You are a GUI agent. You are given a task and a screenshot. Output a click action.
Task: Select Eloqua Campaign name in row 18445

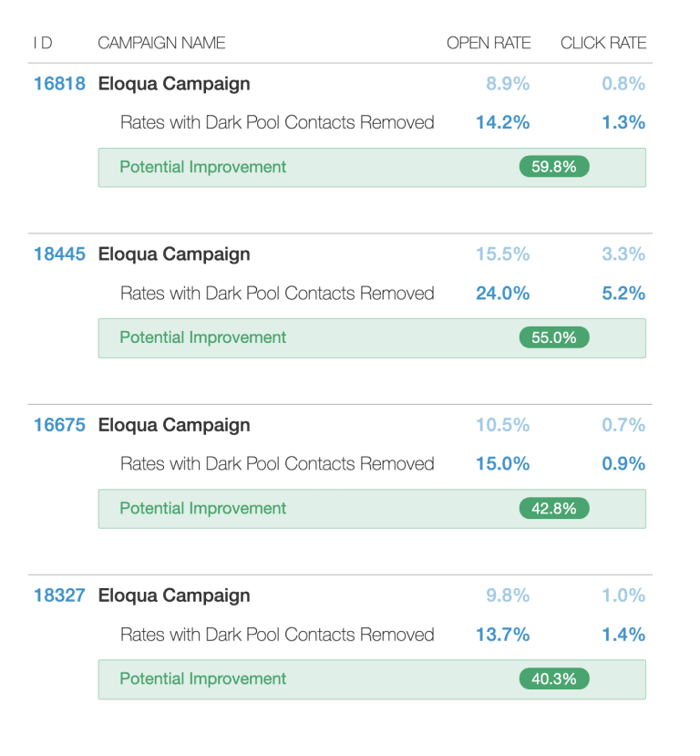(173, 254)
